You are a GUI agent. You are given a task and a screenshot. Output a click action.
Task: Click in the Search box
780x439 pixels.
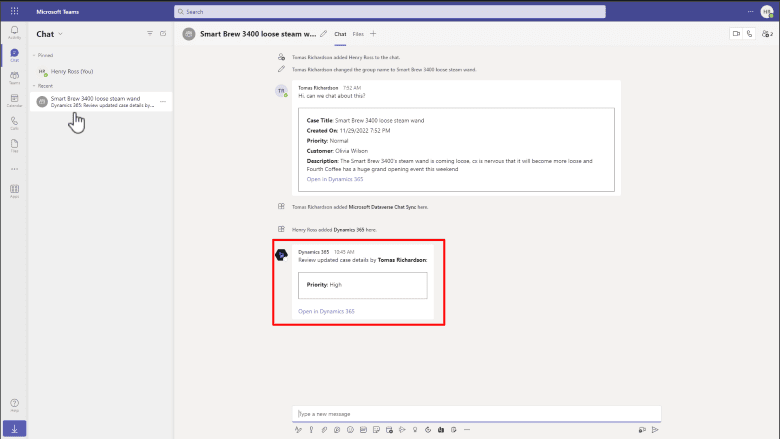click(x=390, y=11)
